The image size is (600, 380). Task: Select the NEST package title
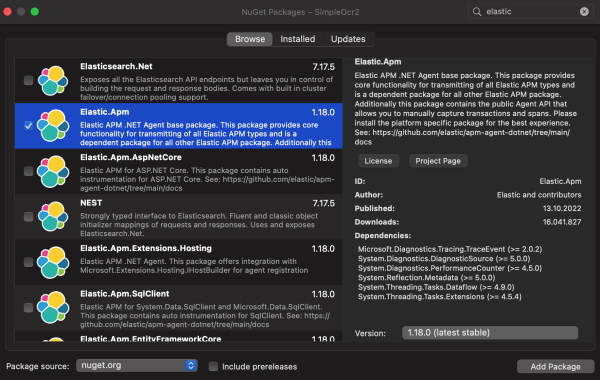(x=91, y=203)
